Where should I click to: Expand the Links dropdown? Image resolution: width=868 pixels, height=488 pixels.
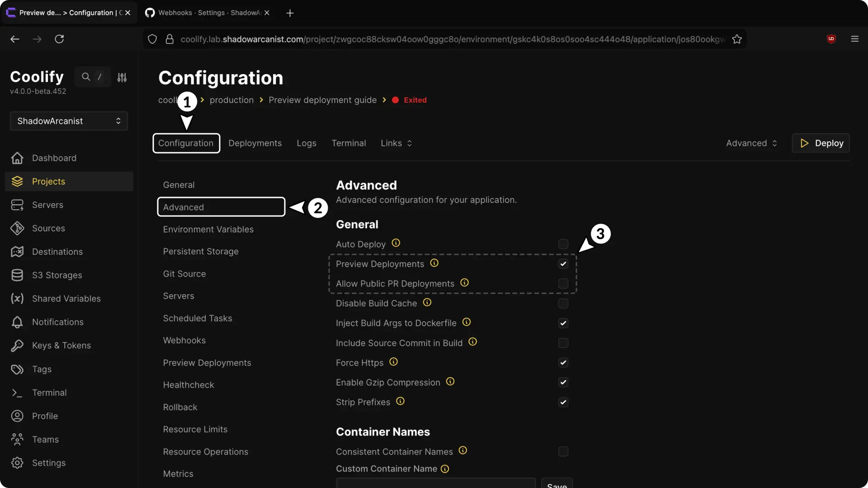pyautogui.click(x=396, y=143)
